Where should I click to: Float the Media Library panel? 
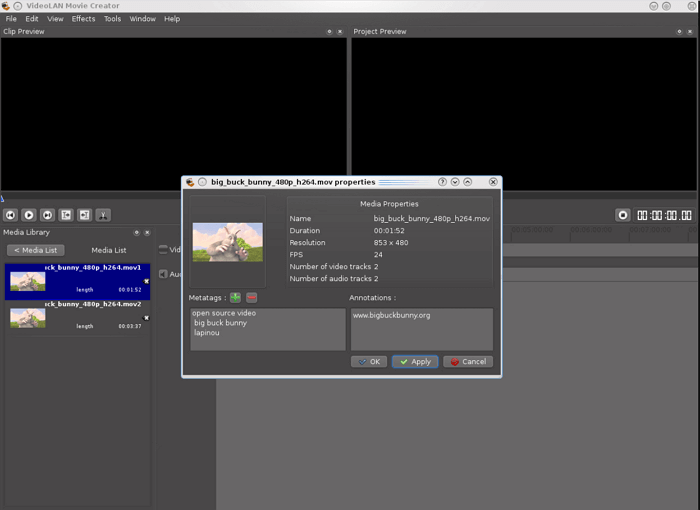click(x=137, y=232)
